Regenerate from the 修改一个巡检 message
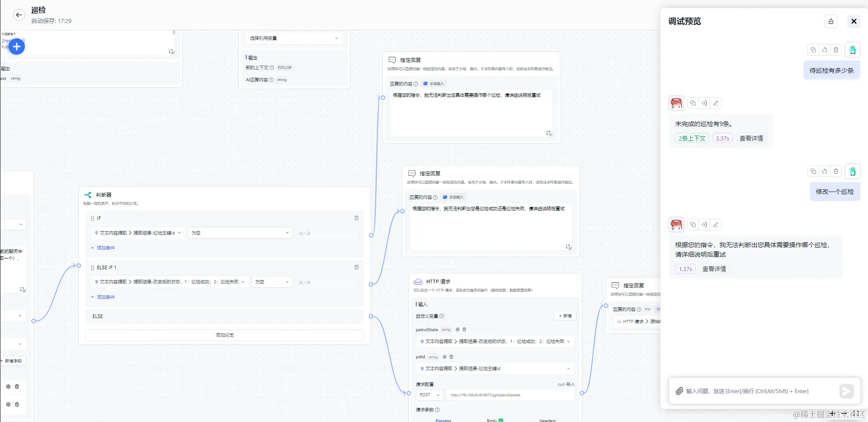868x422 pixels. click(825, 171)
